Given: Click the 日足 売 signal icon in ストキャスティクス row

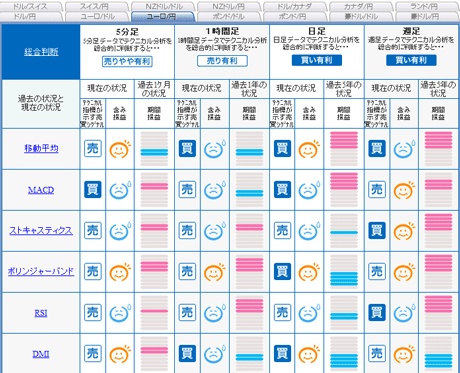Looking at the screenshot, I should tap(282, 230).
